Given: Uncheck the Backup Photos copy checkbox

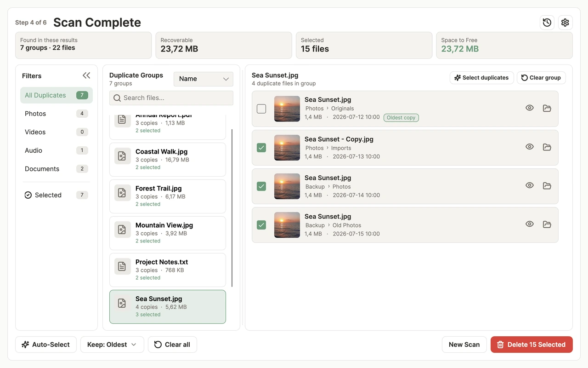Looking at the screenshot, I should [x=261, y=186].
